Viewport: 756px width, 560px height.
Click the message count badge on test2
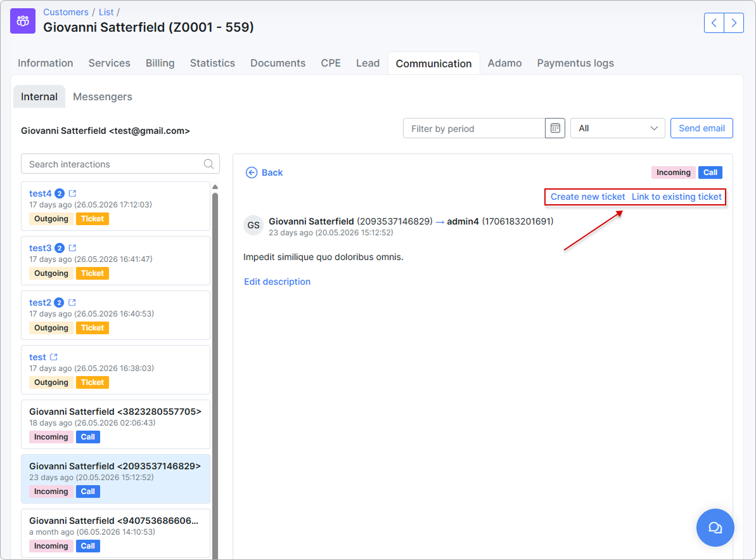click(x=59, y=303)
